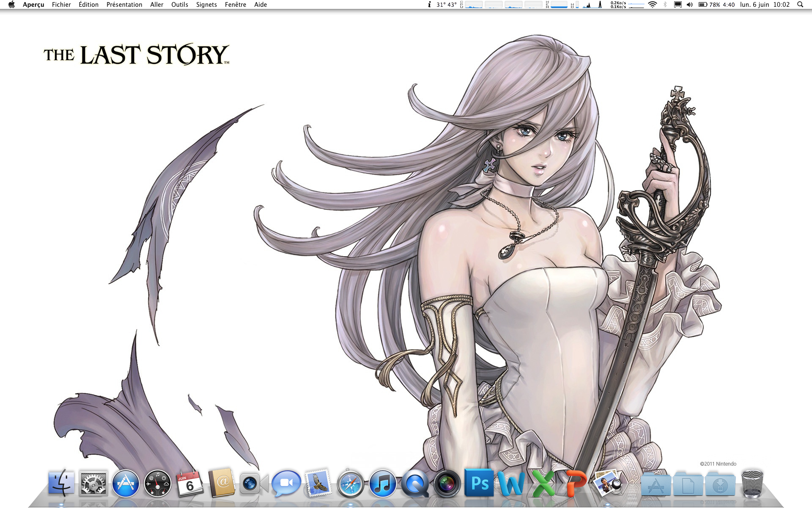
Task: Open the Mac App Store
Action: (x=126, y=483)
